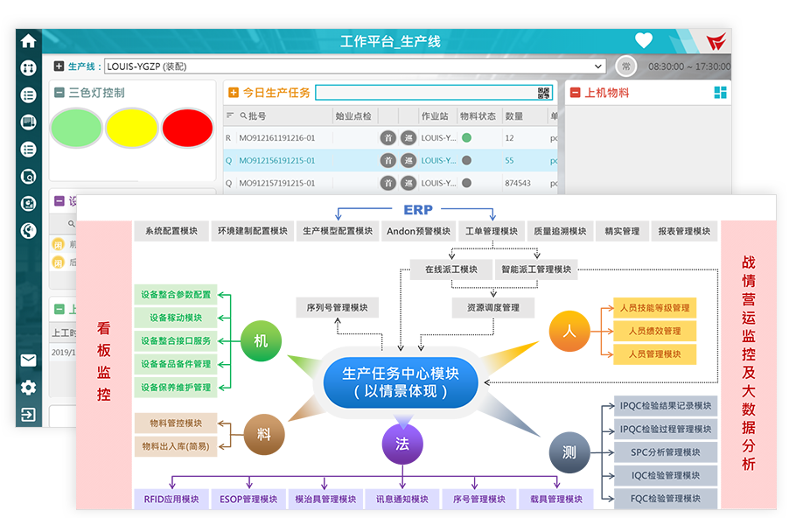Click the 物料状态 column header
This screenshot has width=789, height=532.
[x=478, y=115]
